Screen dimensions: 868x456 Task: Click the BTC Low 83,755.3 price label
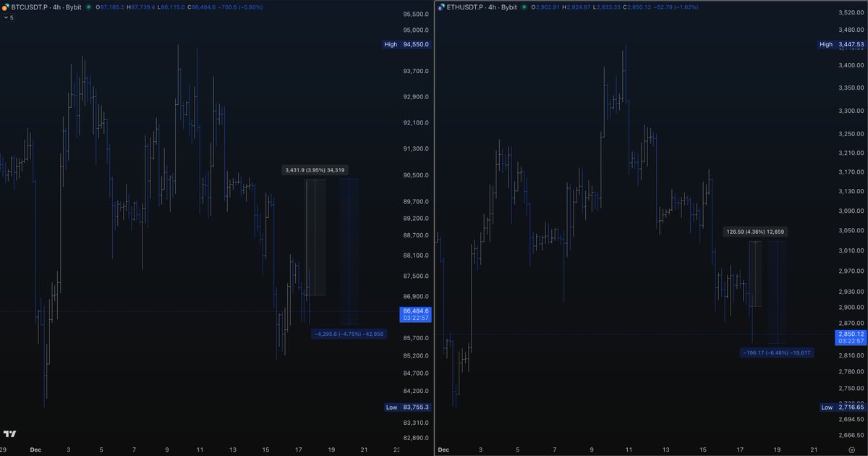tap(407, 408)
